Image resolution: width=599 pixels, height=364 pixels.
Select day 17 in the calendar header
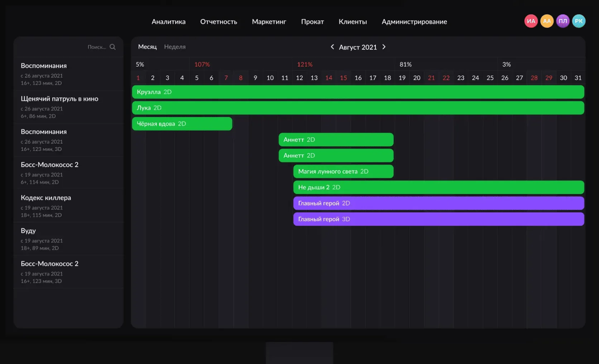pyautogui.click(x=373, y=78)
